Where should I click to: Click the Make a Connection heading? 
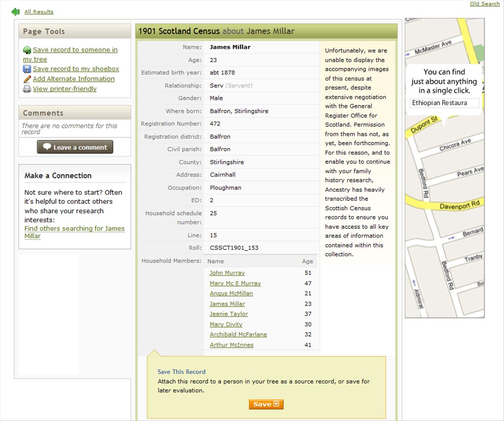click(x=58, y=175)
